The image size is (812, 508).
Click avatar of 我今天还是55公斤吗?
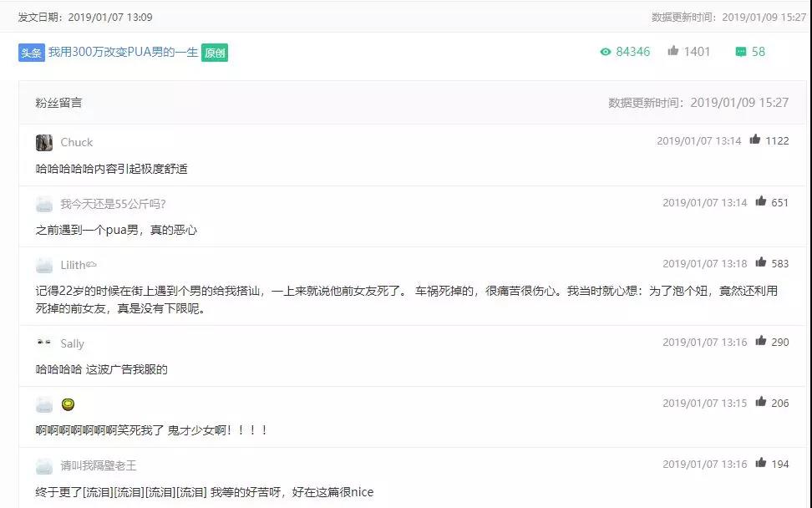point(44,204)
